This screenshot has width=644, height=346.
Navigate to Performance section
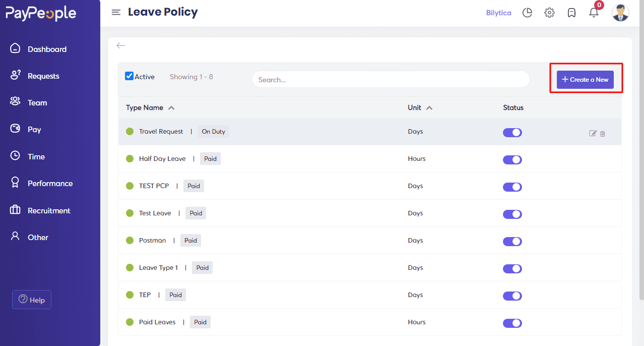coord(50,184)
